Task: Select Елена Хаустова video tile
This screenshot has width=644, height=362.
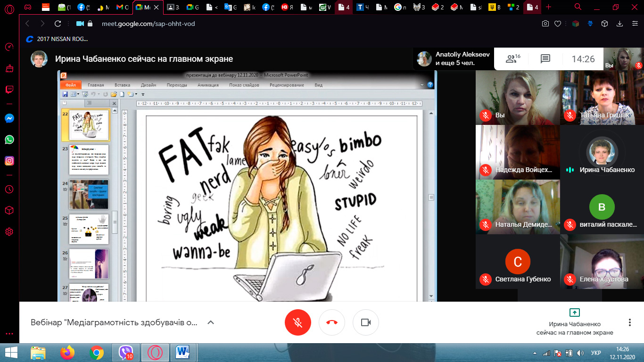Action: tap(601, 261)
